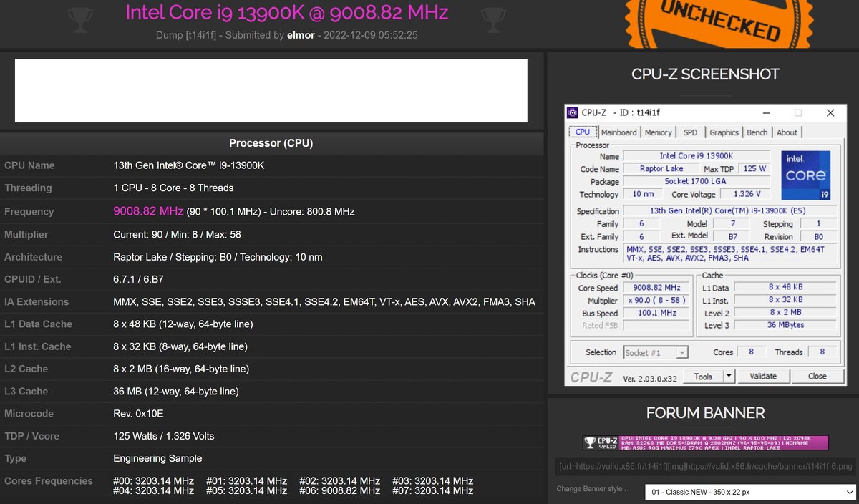Switch to the Mainboard tab
Image resolution: width=859 pixels, height=504 pixels.
tap(618, 132)
